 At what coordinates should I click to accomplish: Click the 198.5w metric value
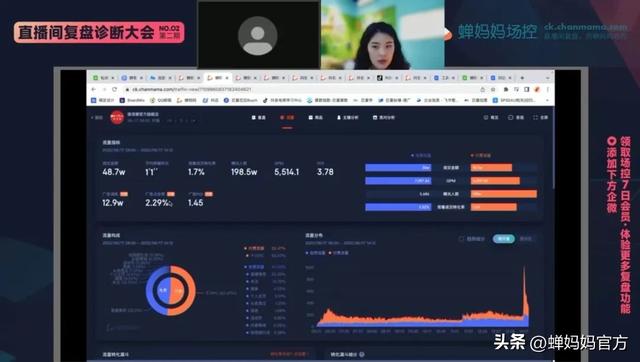pos(244,172)
